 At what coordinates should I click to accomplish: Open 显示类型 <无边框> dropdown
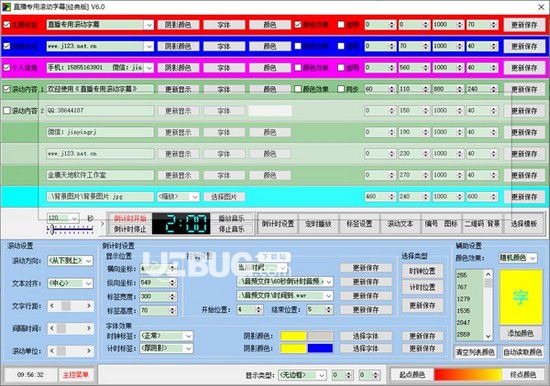[322, 375]
